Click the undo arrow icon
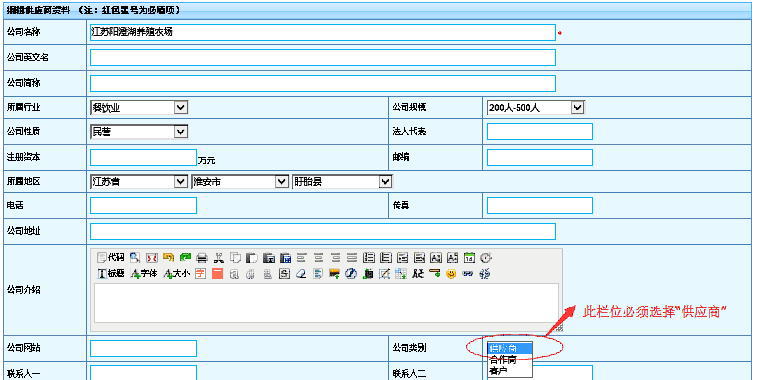Screen dimensions: 760x380 [x=168, y=257]
